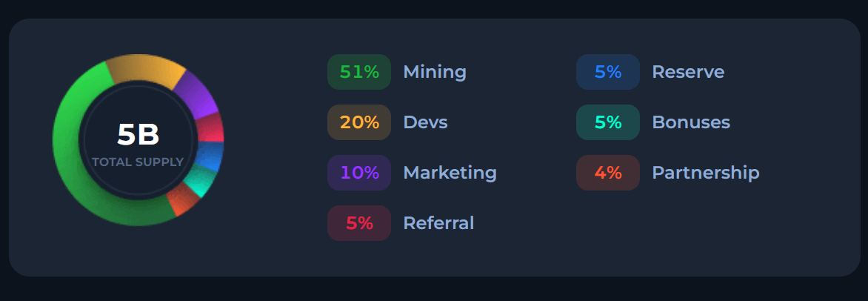The height and width of the screenshot is (301, 868).
Task: Click the purple 10% Marketing badge
Action: coord(359,173)
